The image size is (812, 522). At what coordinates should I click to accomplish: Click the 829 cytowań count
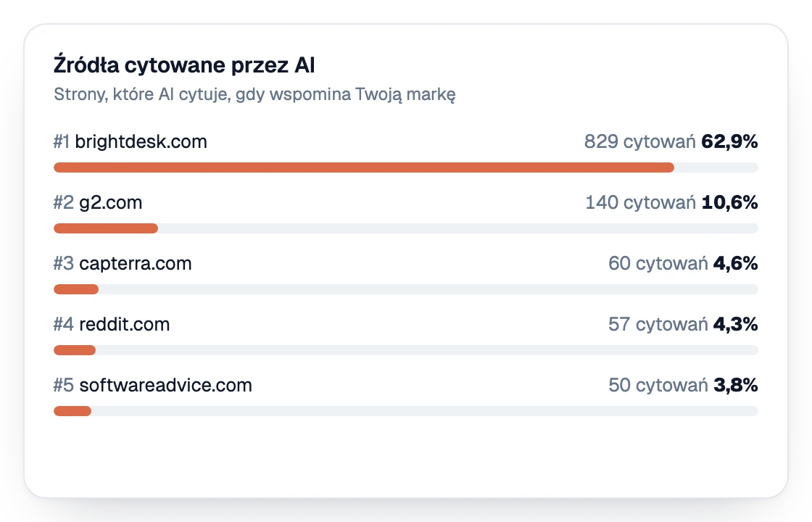pyautogui.click(x=639, y=142)
